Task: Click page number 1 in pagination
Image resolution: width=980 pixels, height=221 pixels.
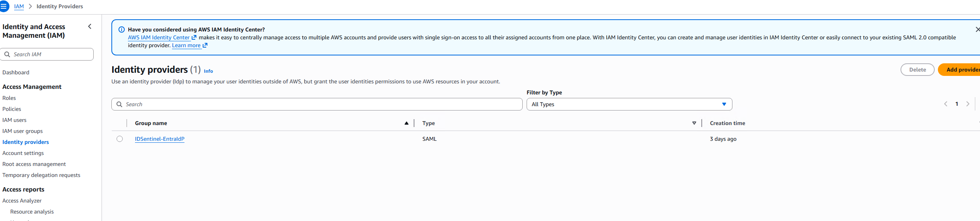Action: [x=957, y=104]
